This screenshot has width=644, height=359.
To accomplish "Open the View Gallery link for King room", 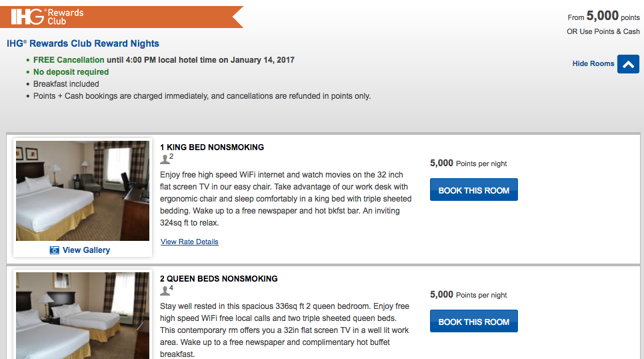I will coord(86,250).
